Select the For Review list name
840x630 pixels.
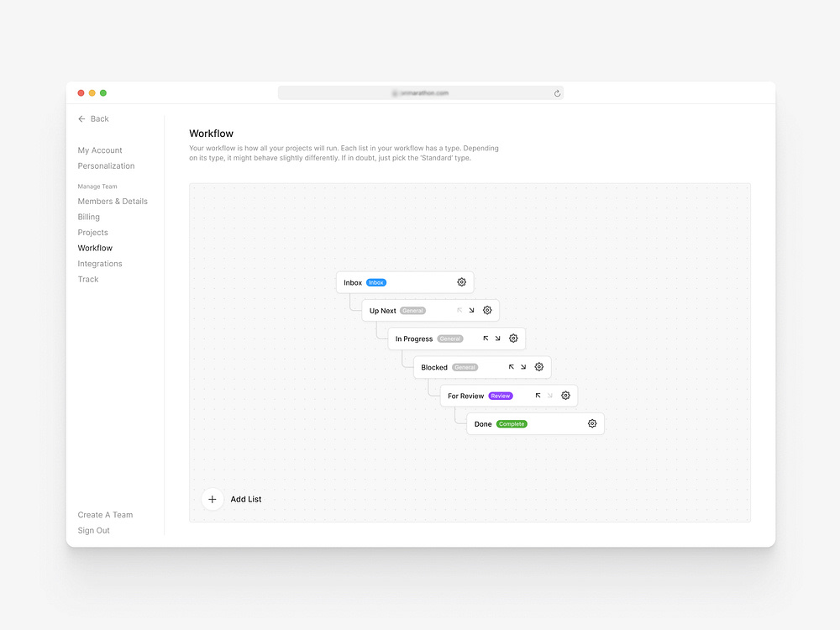pyautogui.click(x=465, y=396)
